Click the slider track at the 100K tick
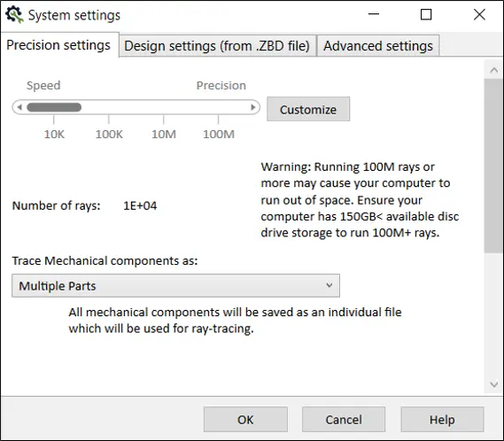The image size is (504, 441). (109, 107)
